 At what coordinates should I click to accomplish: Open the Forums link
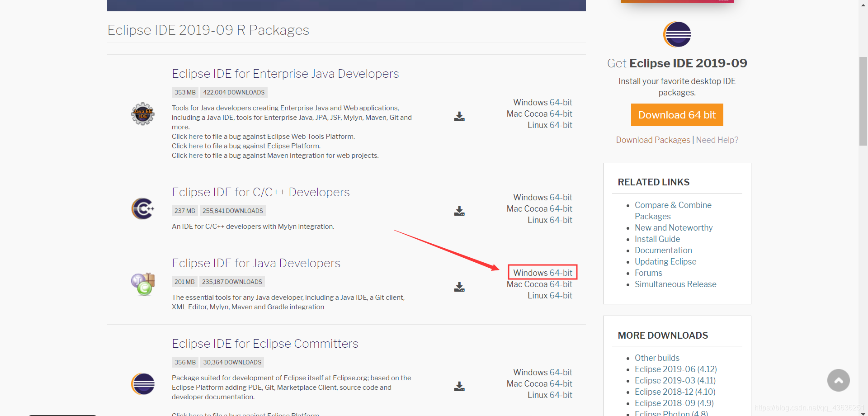[x=648, y=273]
